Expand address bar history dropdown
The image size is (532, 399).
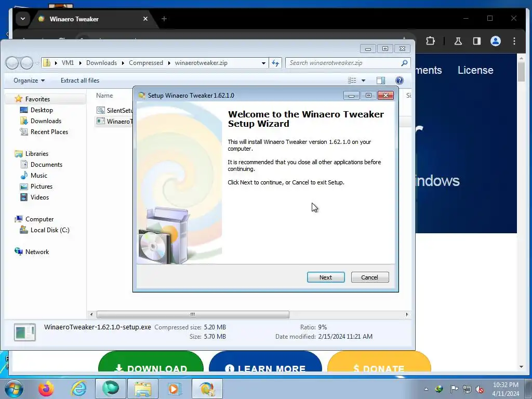click(x=263, y=63)
